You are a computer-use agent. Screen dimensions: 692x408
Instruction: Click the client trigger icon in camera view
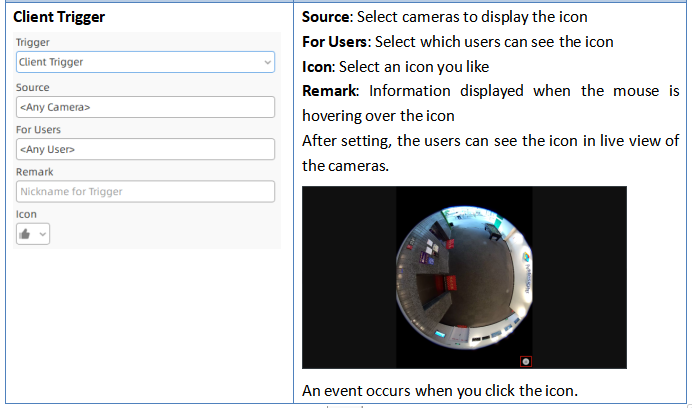click(526, 362)
